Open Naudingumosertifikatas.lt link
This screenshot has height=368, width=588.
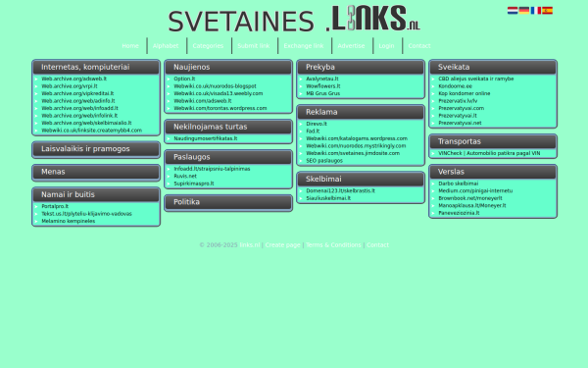pyautogui.click(x=206, y=138)
